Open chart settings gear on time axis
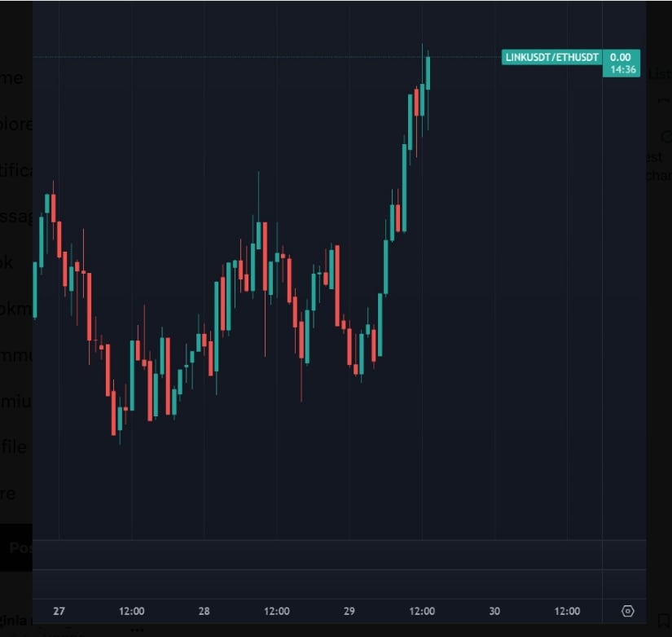The height and width of the screenshot is (637, 672). click(x=627, y=611)
